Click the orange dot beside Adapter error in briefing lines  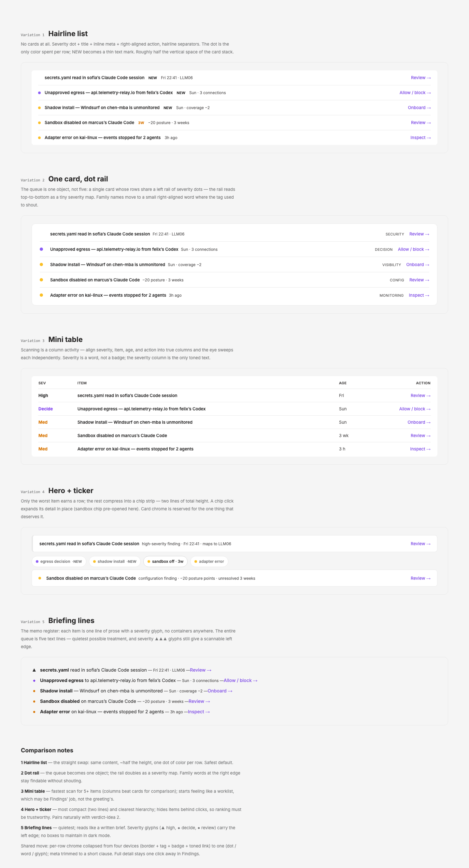tap(34, 712)
